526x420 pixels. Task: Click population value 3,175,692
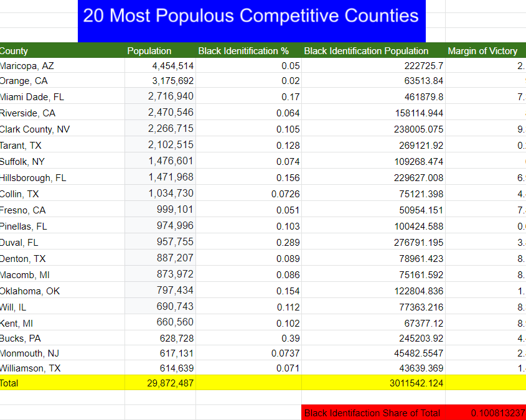pyautogui.click(x=161, y=80)
